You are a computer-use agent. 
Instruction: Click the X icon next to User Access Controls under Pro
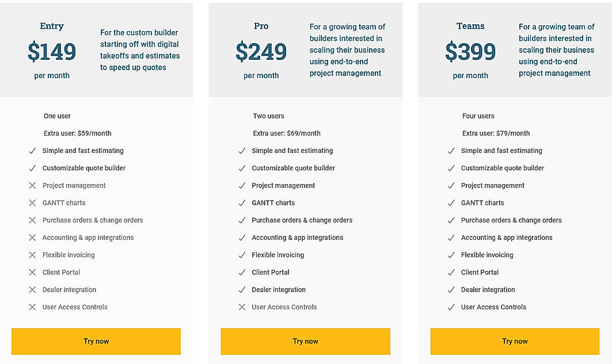pos(242,307)
